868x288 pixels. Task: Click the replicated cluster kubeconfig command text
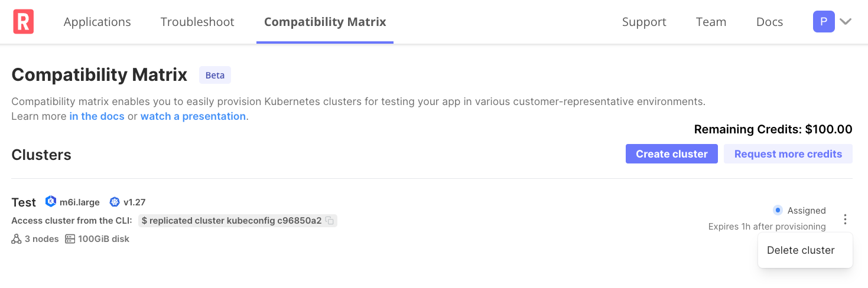point(232,221)
